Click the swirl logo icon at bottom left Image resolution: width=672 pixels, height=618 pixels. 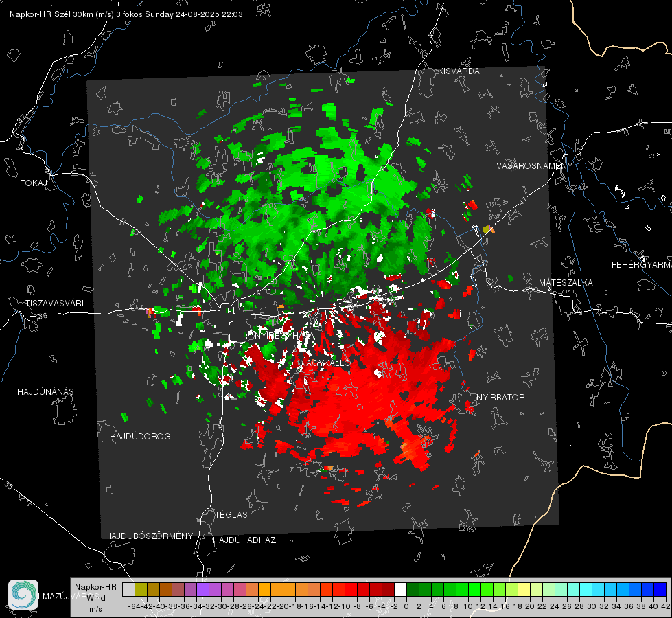point(23,595)
